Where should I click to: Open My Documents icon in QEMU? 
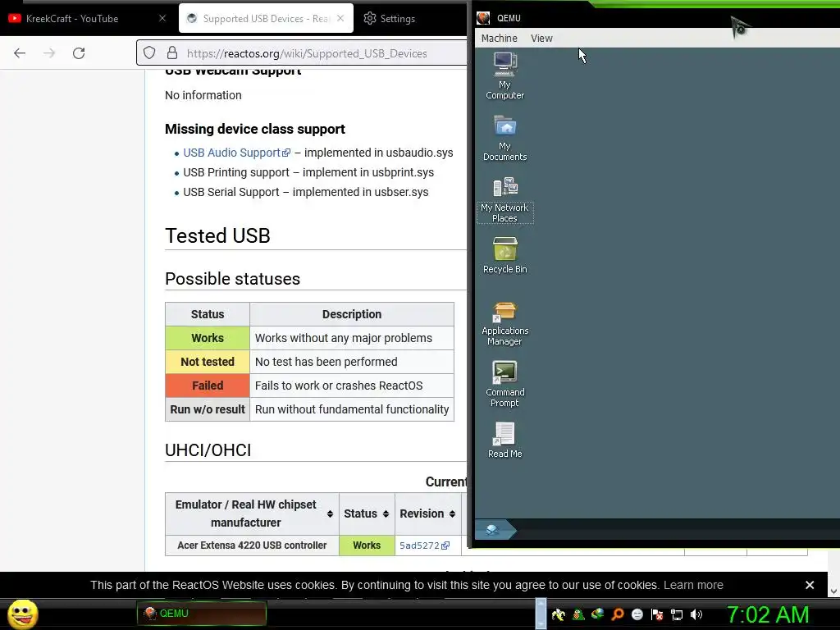pyautogui.click(x=504, y=138)
